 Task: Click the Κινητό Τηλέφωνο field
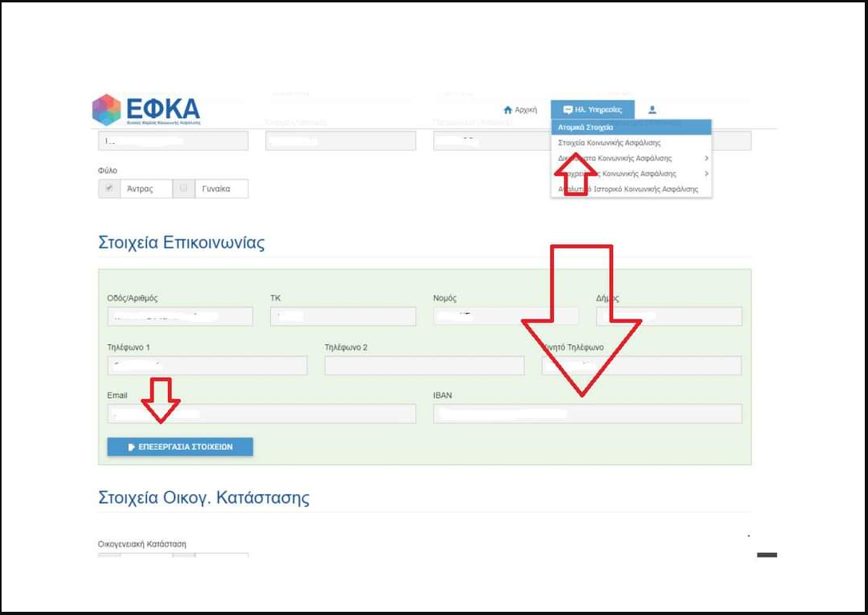click(642, 366)
